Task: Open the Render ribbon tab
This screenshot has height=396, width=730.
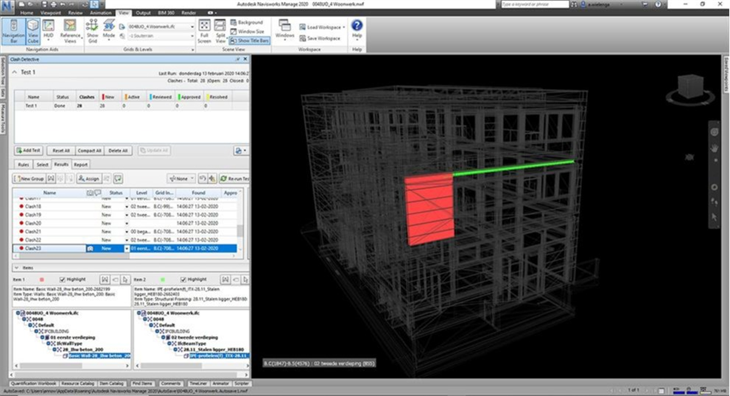Action: [x=189, y=13]
